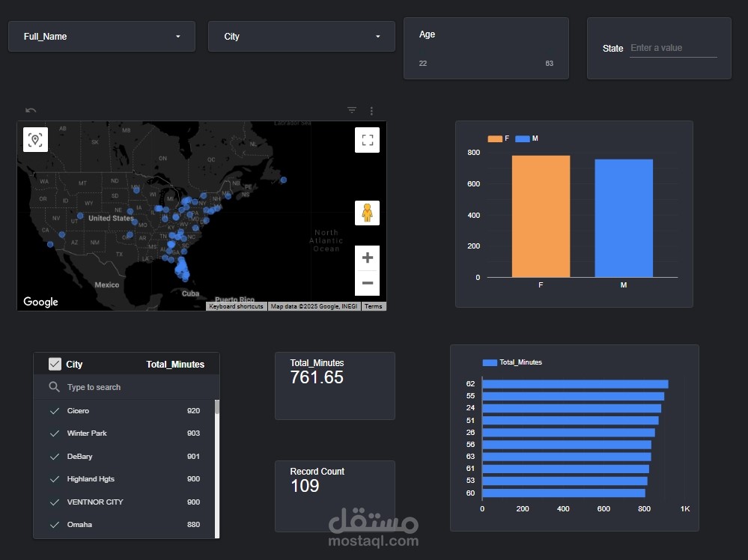This screenshot has height=560, width=748.
Task: Expand the City dropdown filter
Action: click(x=302, y=36)
